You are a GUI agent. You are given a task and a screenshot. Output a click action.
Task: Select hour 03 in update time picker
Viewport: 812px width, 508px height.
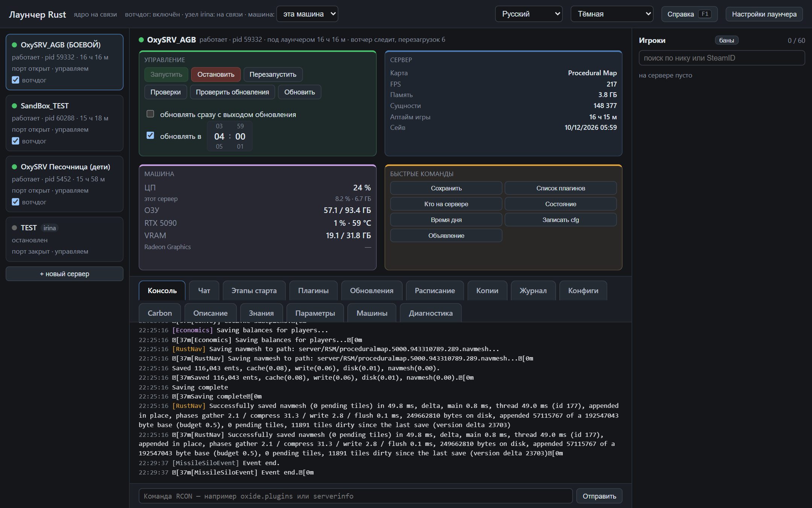[219, 126]
